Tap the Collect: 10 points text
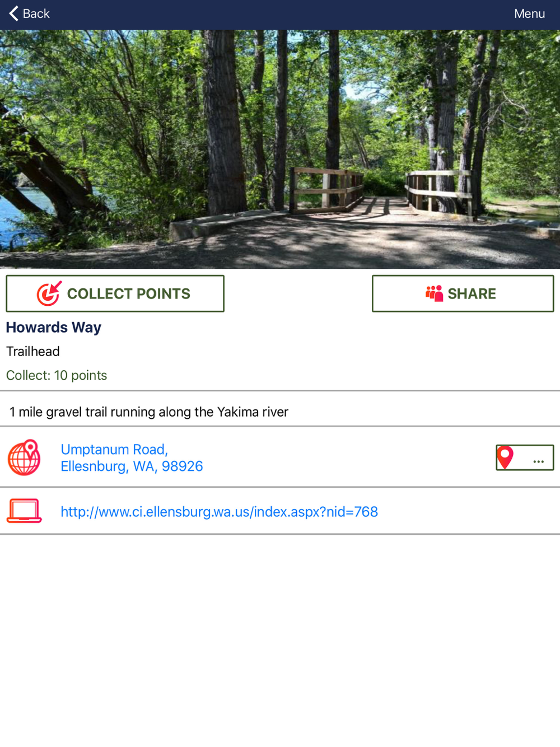The width and height of the screenshot is (560, 747). click(57, 375)
